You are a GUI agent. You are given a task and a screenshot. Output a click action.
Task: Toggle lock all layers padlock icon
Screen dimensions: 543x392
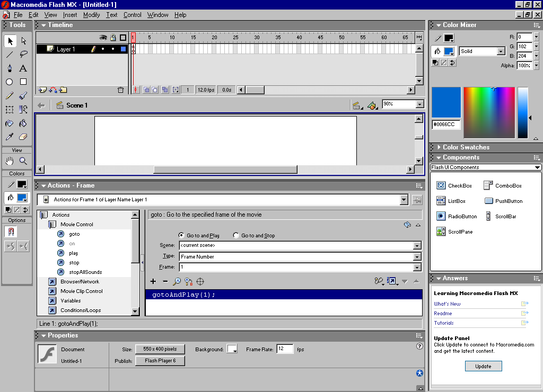point(113,38)
